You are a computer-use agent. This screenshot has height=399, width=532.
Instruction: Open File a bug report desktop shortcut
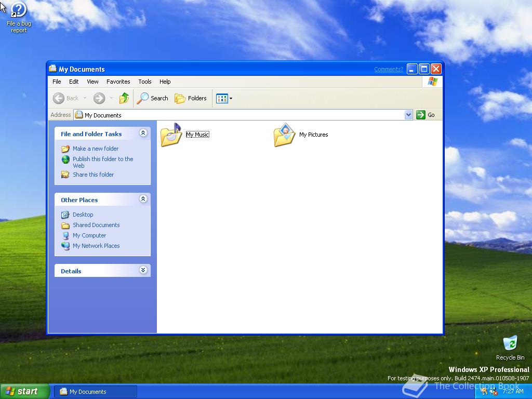[18, 18]
